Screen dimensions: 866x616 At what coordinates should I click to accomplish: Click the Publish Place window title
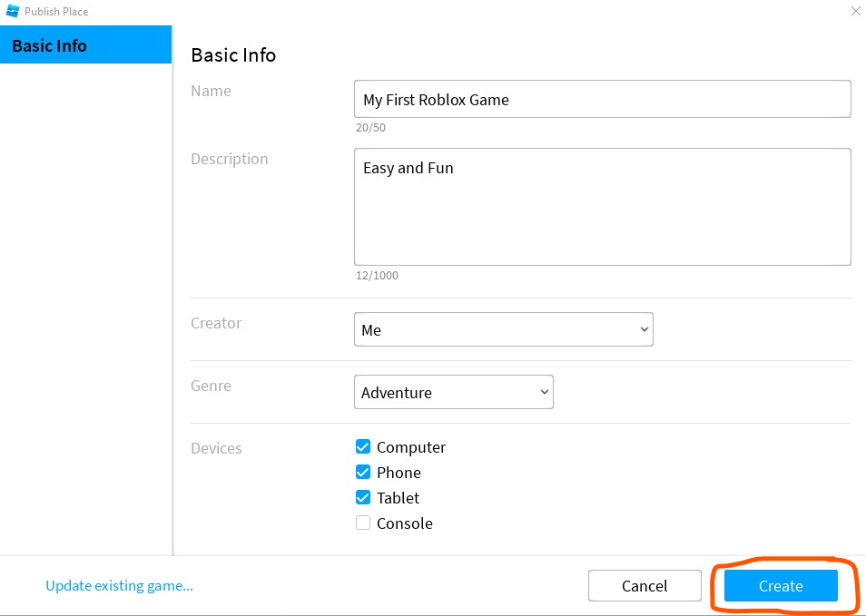(x=56, y=12)
